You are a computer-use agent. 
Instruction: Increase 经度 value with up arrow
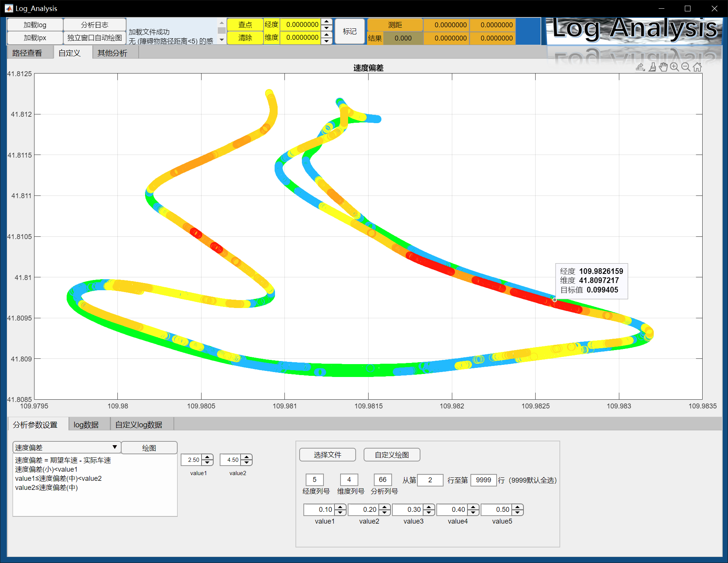click(327, 22)
